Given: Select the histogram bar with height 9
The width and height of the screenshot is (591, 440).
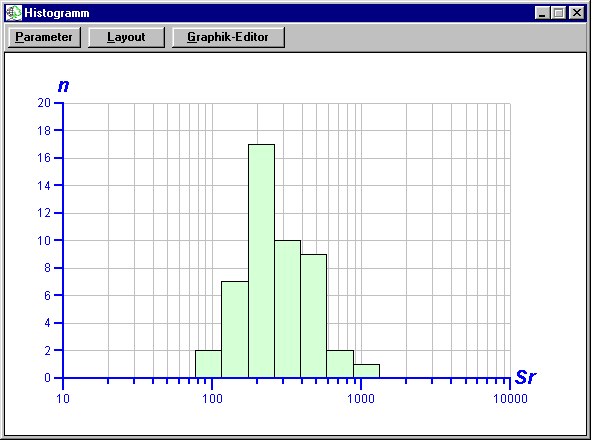Looking at the screenshot, I should [x=314, y=316].
